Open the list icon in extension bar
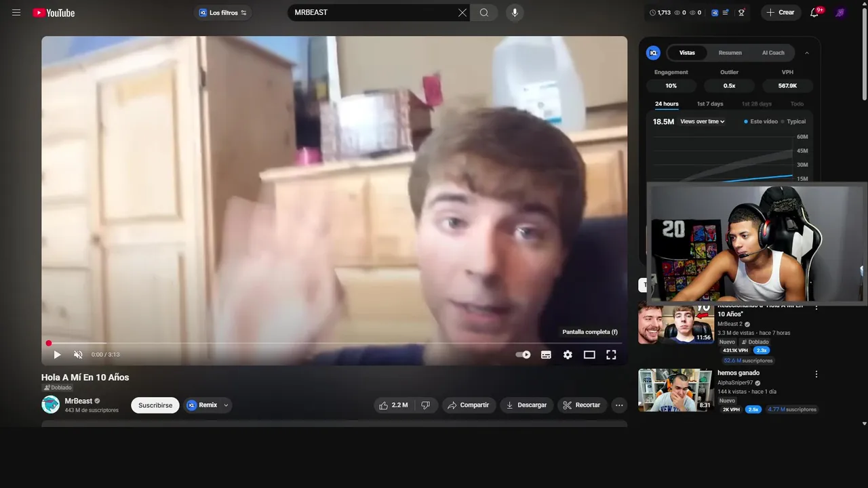868x488 pixels. click(726, 13)
